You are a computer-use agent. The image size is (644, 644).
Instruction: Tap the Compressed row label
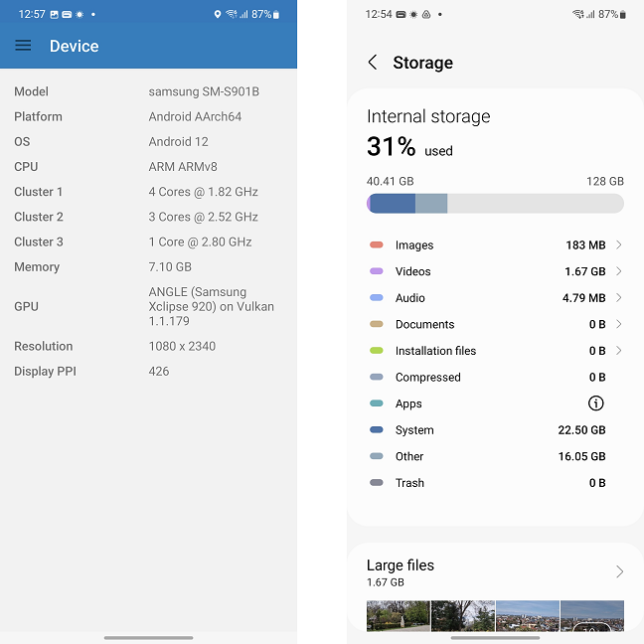click(428, 377)
